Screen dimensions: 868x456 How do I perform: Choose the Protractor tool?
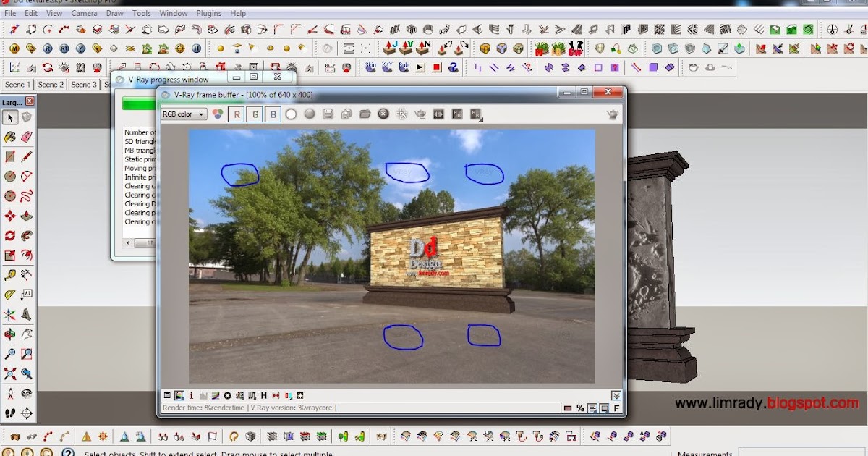(10, 295)
